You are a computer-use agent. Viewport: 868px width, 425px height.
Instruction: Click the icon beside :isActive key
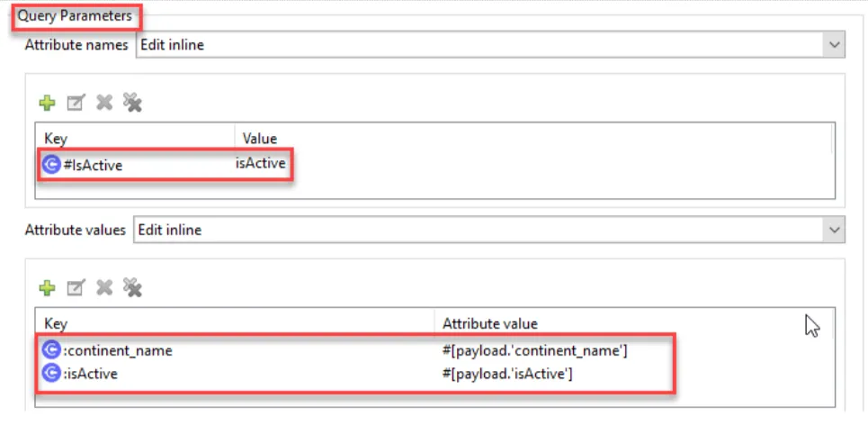coord(51,374)
